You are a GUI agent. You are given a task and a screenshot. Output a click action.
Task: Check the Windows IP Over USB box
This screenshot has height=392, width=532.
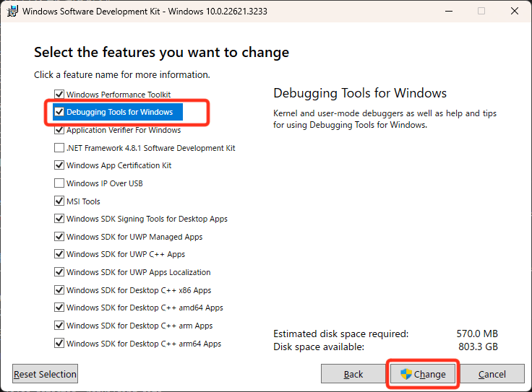click(59, 183)
